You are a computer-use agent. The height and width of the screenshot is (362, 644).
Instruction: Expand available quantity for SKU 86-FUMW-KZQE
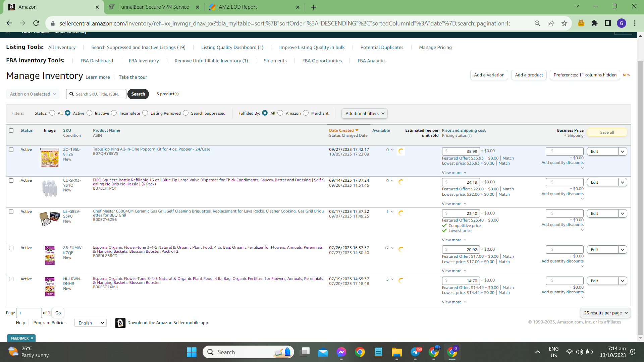tap(389, 248)
